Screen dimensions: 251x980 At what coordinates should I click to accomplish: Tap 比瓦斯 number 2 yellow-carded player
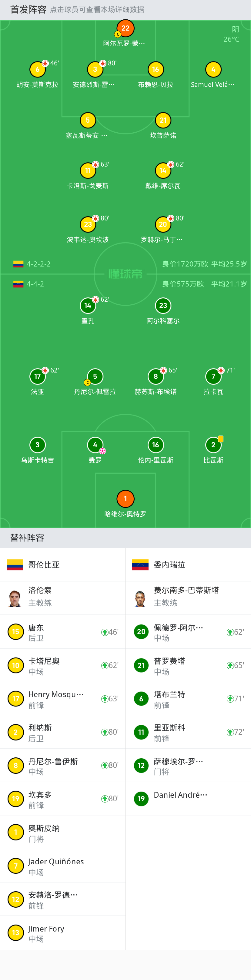pos(213,445)
